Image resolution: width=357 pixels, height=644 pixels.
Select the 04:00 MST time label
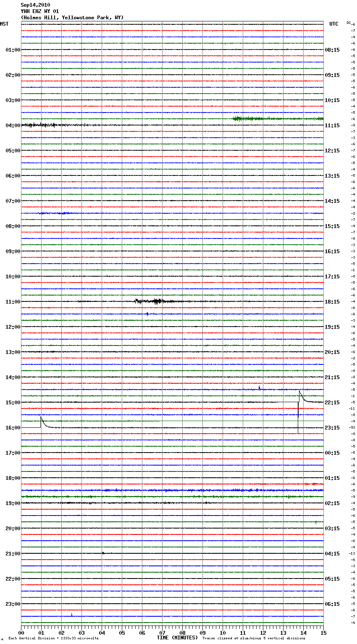13,126
